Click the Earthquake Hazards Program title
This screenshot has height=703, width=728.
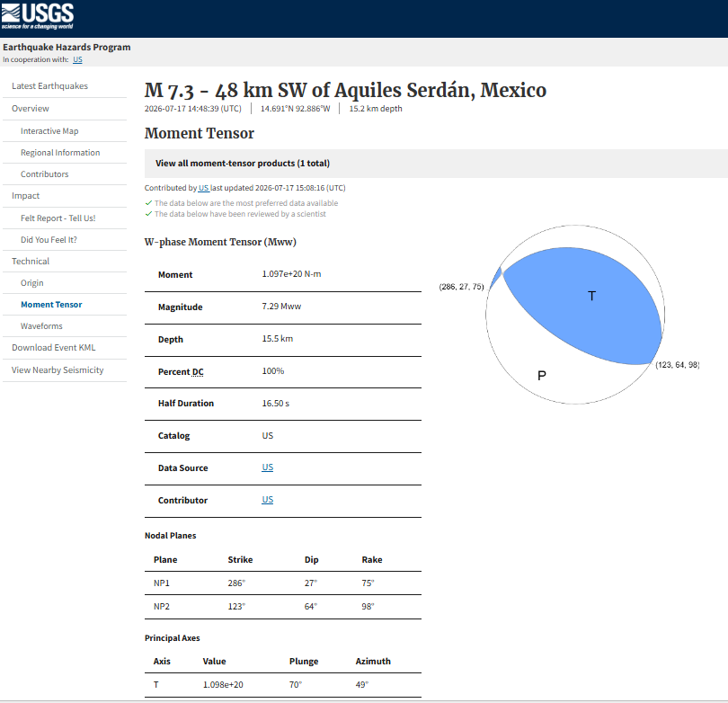coord(67,47)
